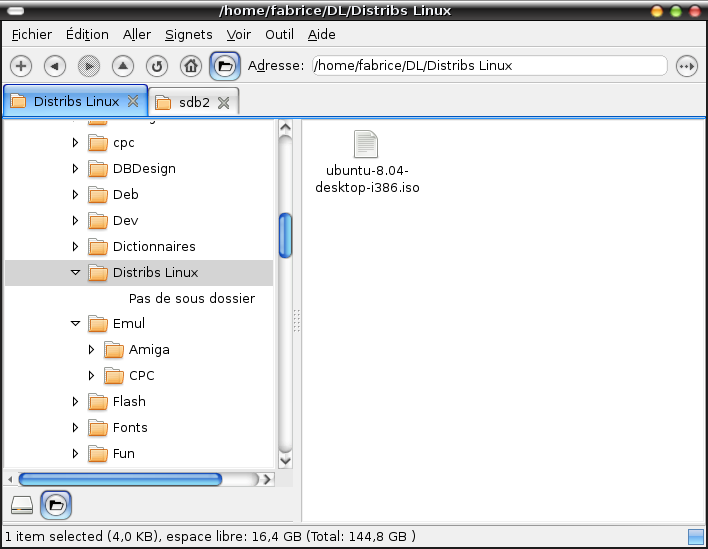This screenshot has width=708, height=549.
Task: Expand the DBDesign folder node
Action: pyautogui.click(x=75, y=168)
